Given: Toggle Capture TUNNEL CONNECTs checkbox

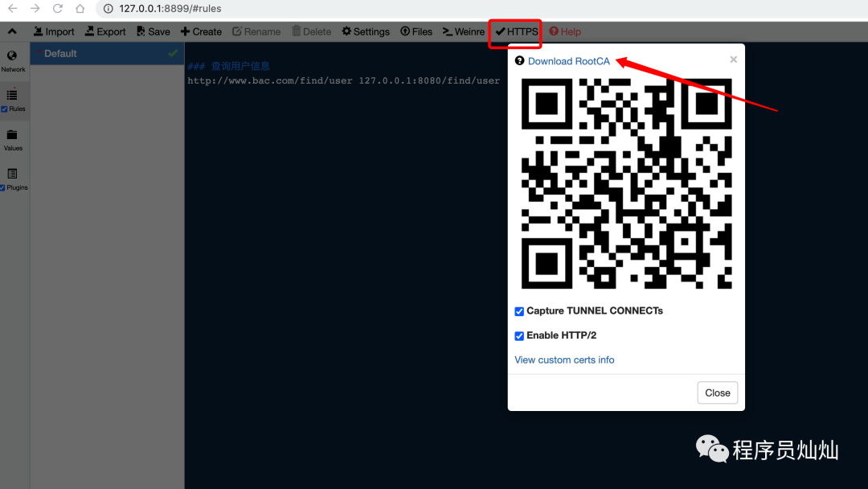Looking at the screenshot, I should [519, 311].
